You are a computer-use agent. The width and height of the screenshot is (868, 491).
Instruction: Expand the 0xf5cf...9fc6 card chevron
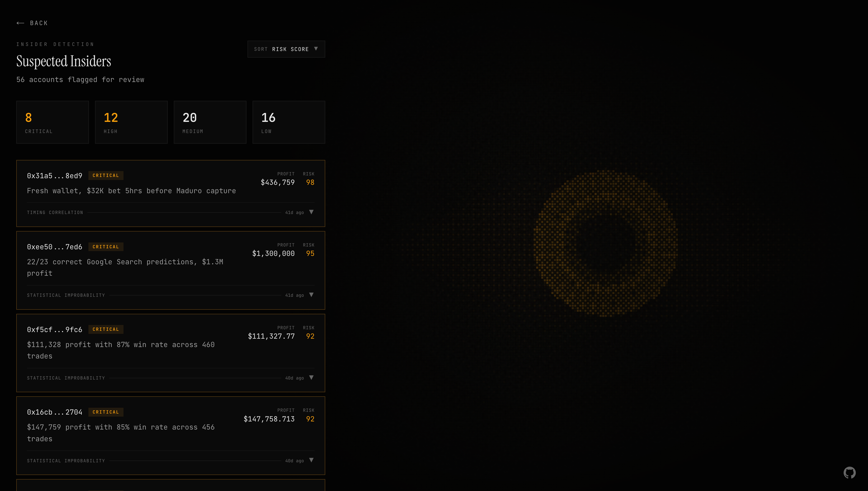pos(311,378)
